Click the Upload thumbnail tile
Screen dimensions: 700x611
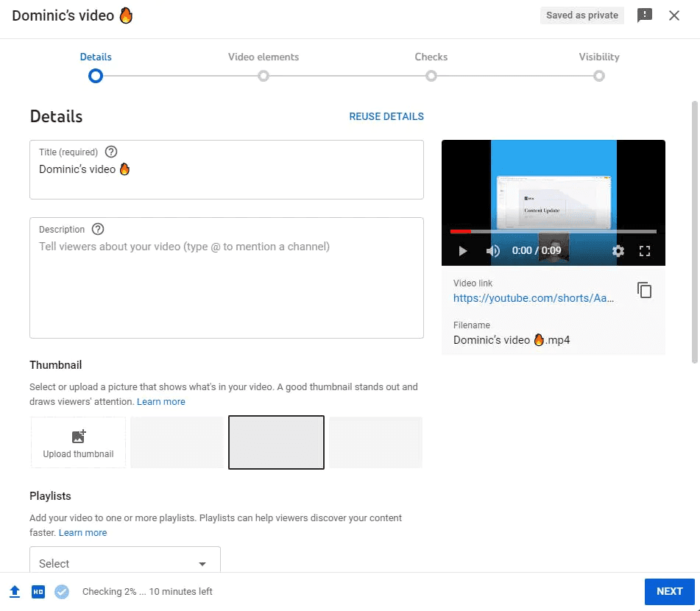pyautogui.click(x=78, y=442)
